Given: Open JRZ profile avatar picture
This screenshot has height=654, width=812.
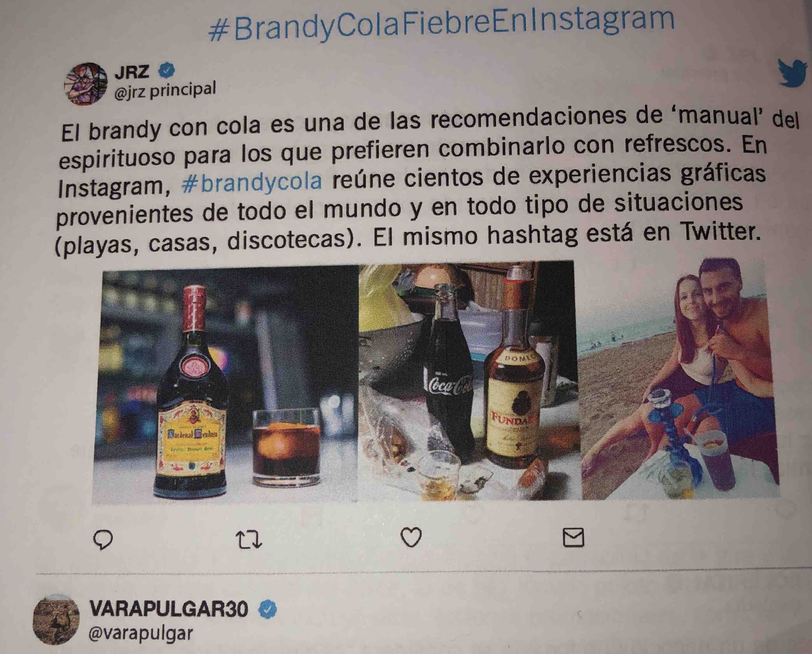Looking at the screenshot, I should coord(86,83).
